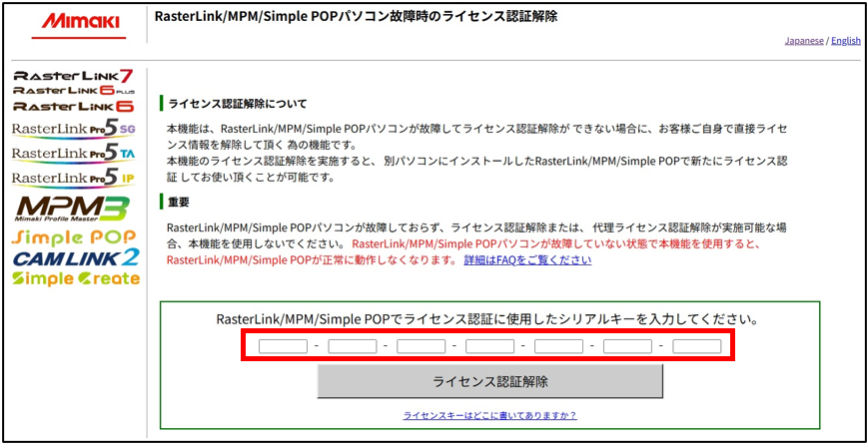Select the MPM3 Mimaki Profile Master logo
868x444 pixels.
click(72, 209)
